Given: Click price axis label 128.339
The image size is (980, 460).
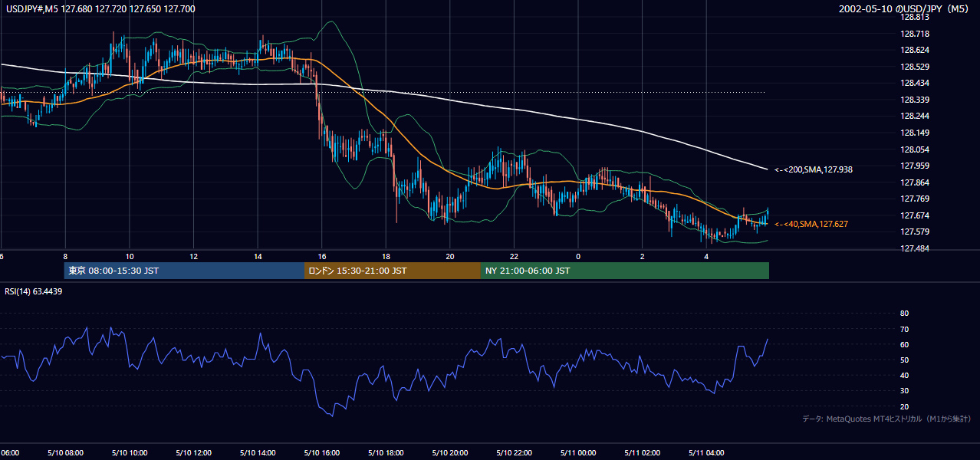Looking at the screenshot, I should (x=914, y=100).
